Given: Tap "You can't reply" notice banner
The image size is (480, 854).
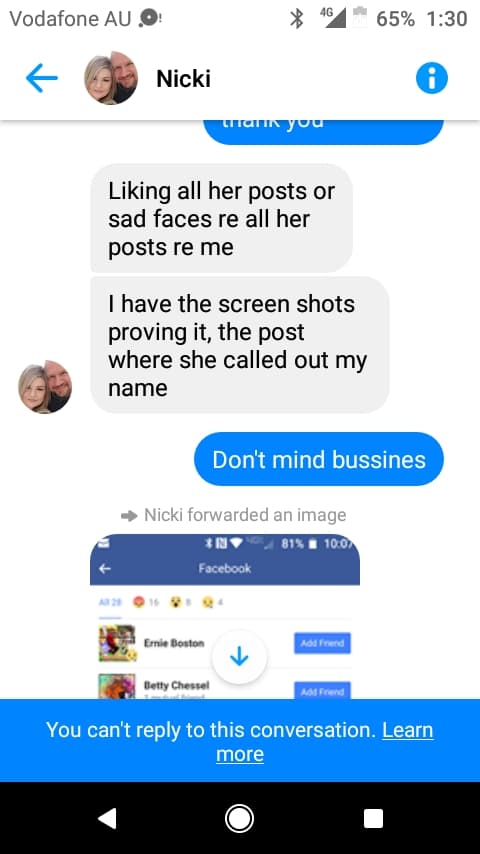Looking at the screenshot, I should click(x=240, y=741).
